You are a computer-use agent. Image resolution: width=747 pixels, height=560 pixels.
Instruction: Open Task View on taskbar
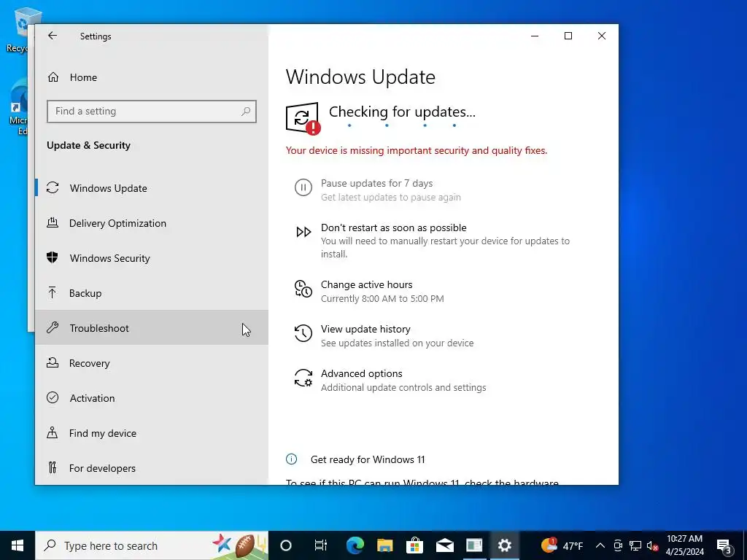[321, 545]
